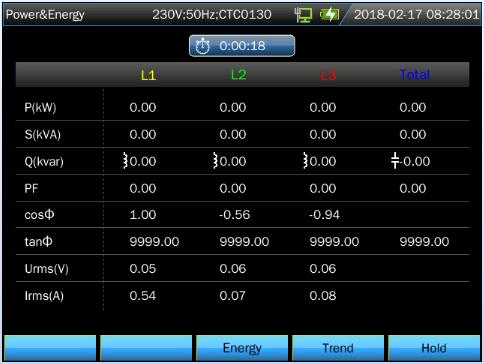The width and height of the screenshot is (484, 364).
Task: Select the PF row label
Action: click(x=31, y=189)
